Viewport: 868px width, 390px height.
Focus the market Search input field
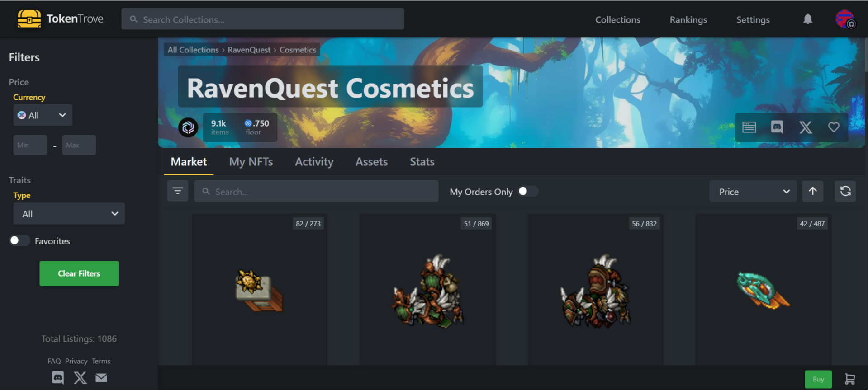316,191
